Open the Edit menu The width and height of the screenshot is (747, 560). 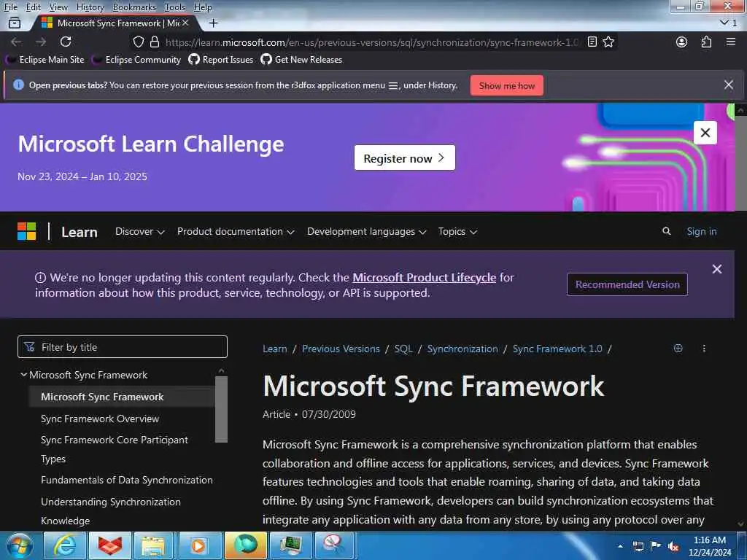(x=34, y=7)
